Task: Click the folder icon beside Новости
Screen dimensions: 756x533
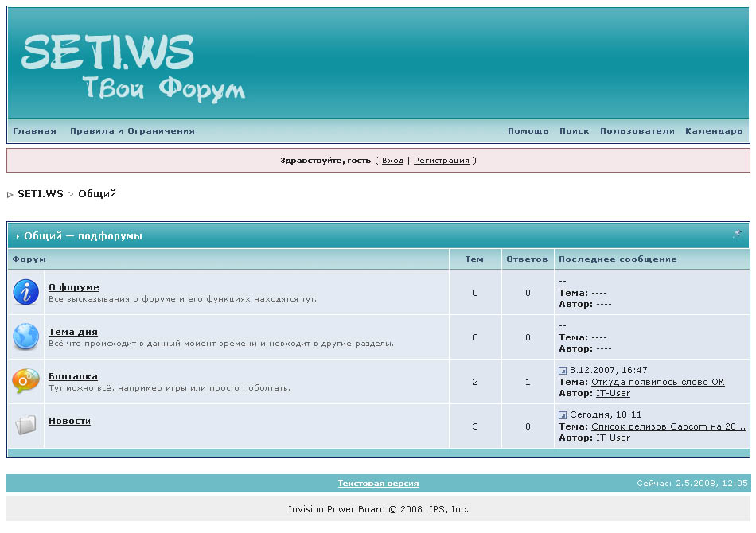Action: click(25, 426)
